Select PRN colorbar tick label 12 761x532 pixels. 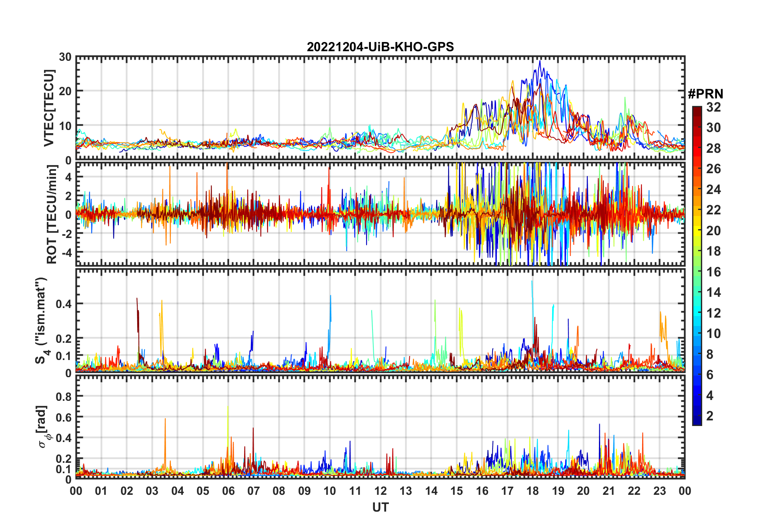point(713,313)
